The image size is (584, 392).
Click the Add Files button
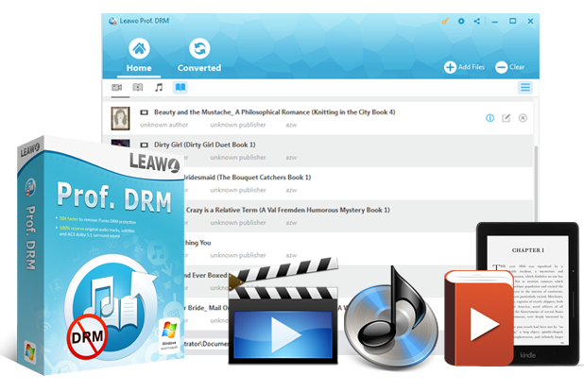pos(464,67)
